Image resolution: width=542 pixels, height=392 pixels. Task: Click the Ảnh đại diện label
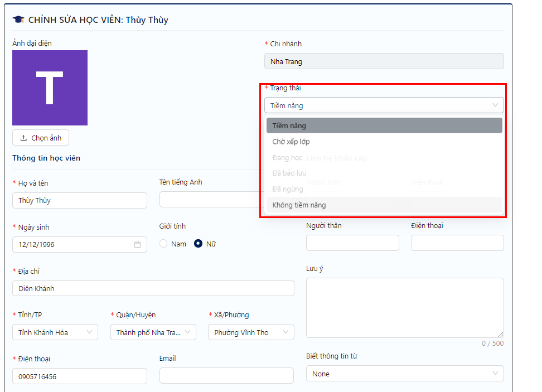click(32, 43)
